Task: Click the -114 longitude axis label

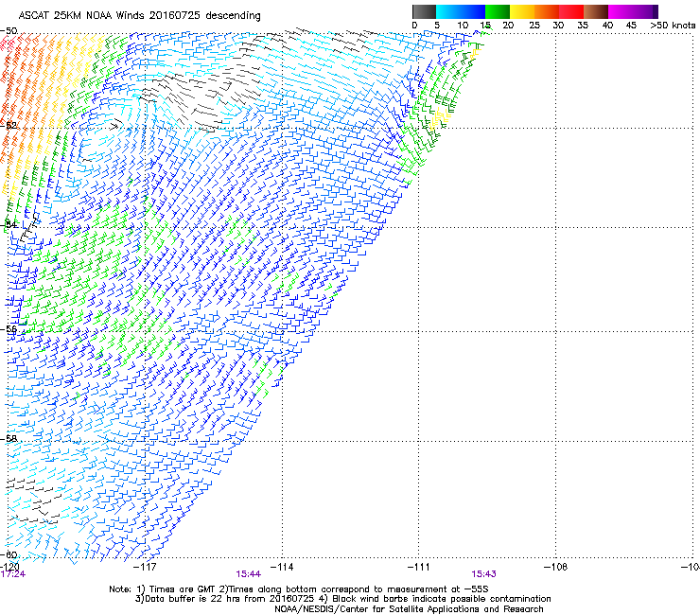Action: 282,567
